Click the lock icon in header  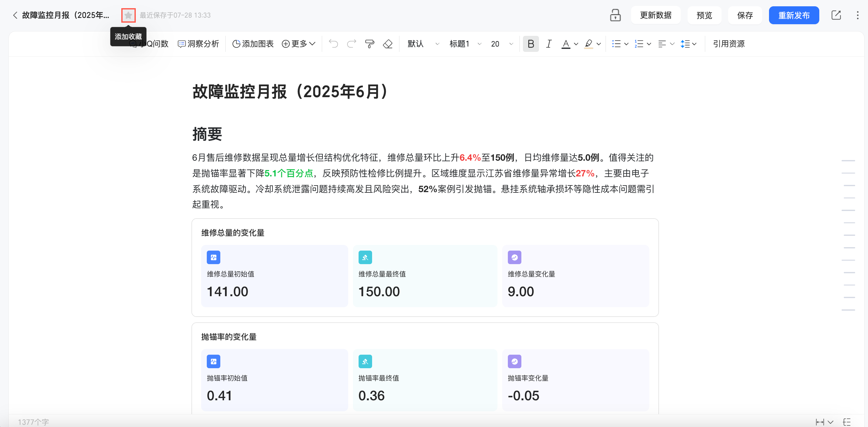pyautogui.click(x=615, y=15)
